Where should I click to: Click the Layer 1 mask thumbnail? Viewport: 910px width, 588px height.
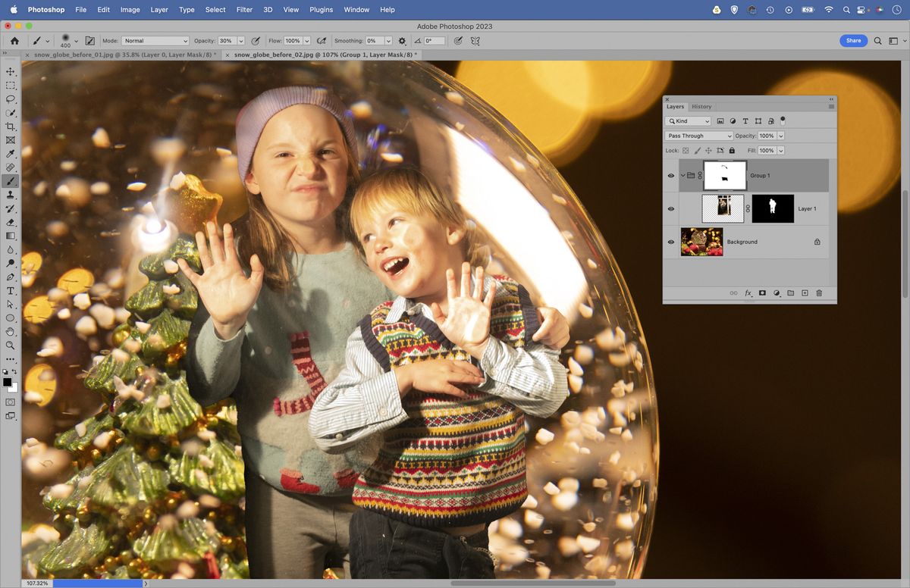(x=772, y=208)
